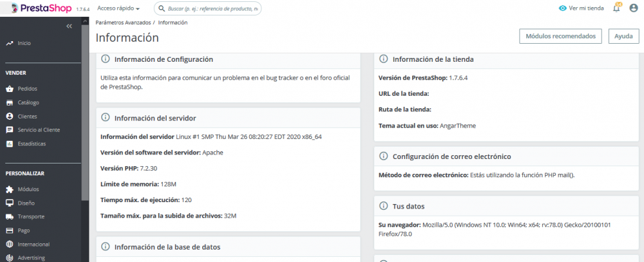Screen dimensions: 644x262
Task: Click info icon of Información de la base de datos
Action: pyautogui.click(x=105, y=247)
